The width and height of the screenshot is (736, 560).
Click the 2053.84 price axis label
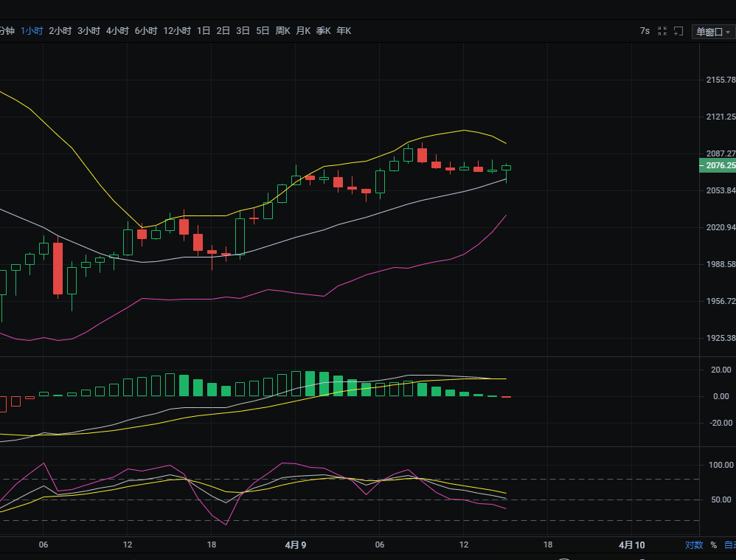tap(721, 190)
